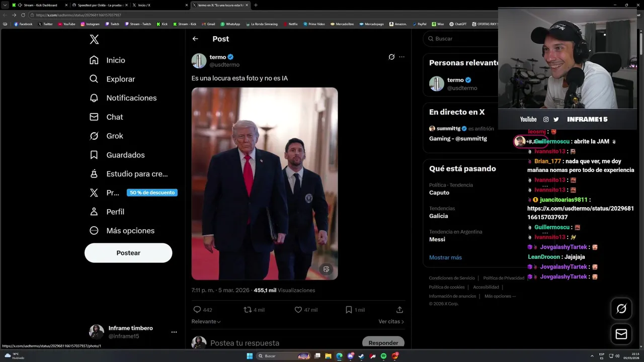Viewport: 644px width, 362px height.
Task: Click the X logo in the sidebar
Action: coord(94,40)
